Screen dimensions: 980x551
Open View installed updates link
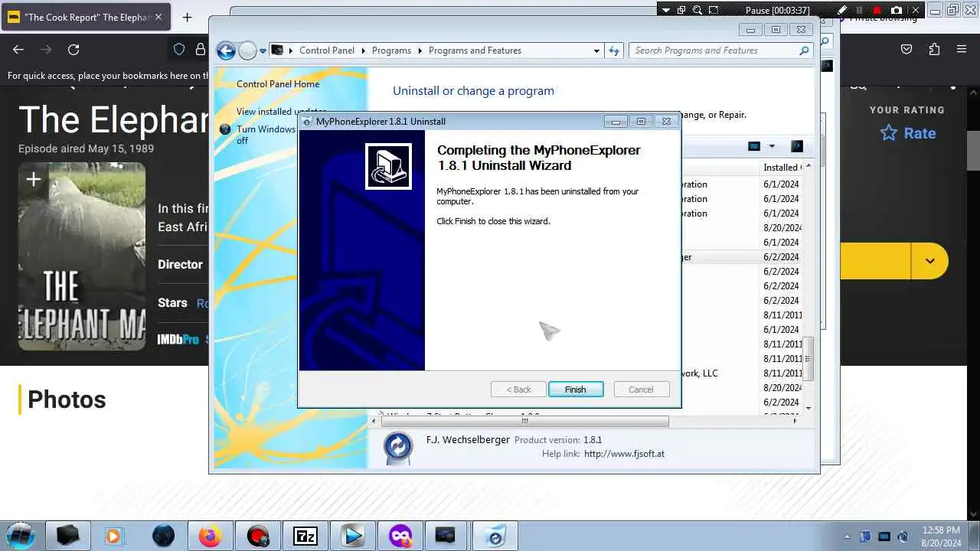[281, 112]
